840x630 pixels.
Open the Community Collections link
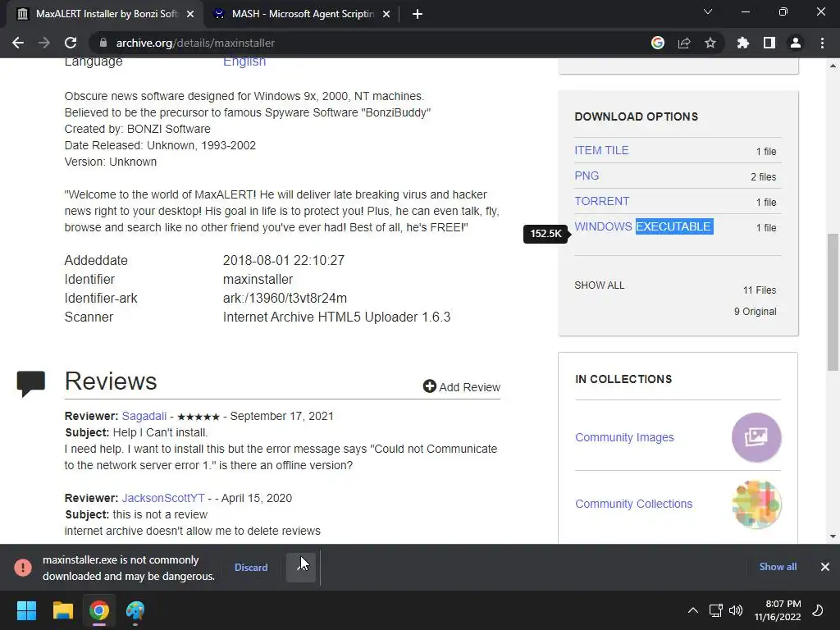tap(634, 504)
